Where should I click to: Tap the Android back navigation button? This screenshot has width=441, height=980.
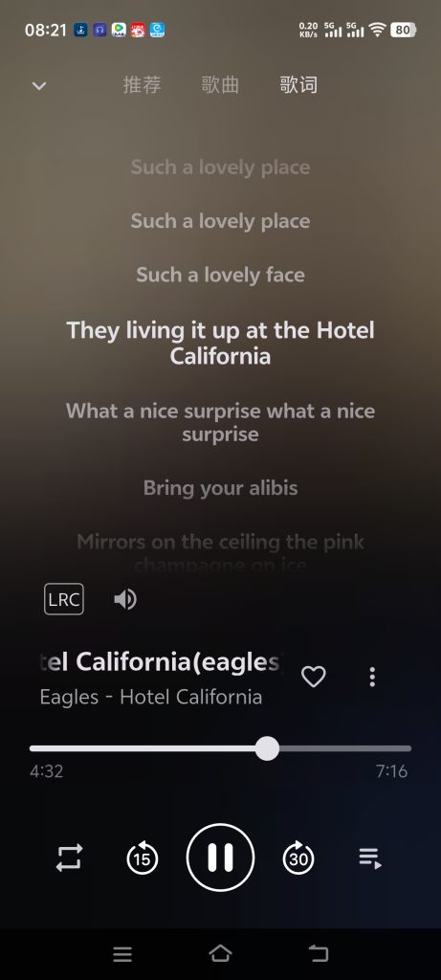(x=319, y=953)
